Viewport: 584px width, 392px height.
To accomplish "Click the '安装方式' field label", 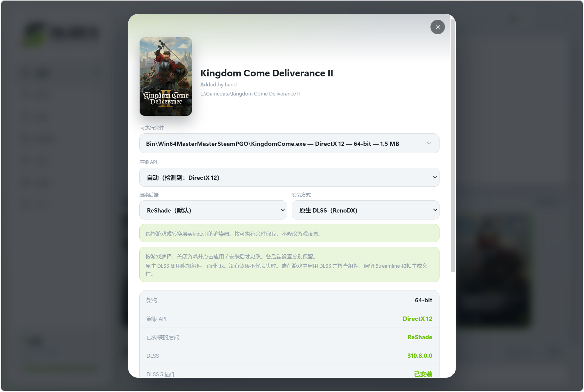I will pos(301,195).
